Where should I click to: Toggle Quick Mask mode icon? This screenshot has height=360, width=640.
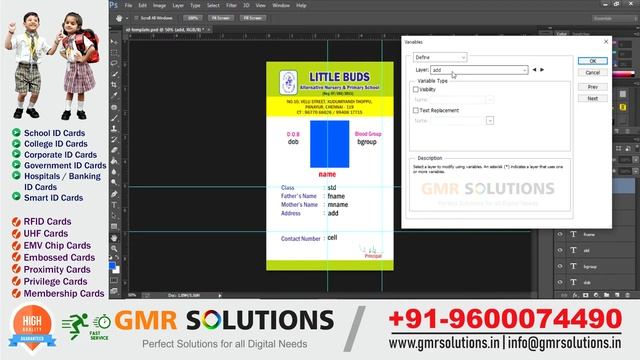(114, 281)
